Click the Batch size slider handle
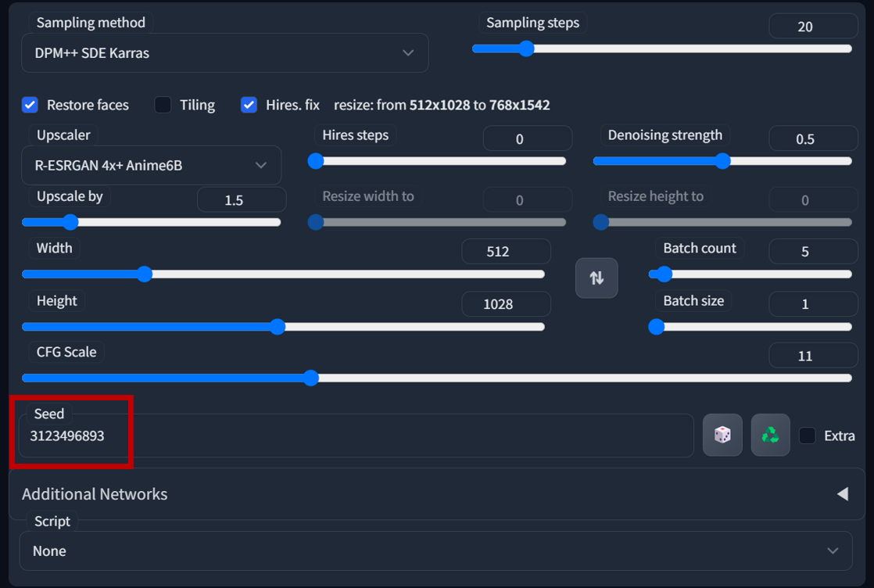The width and height of the screenshot is (874, 588). (657, 327)
